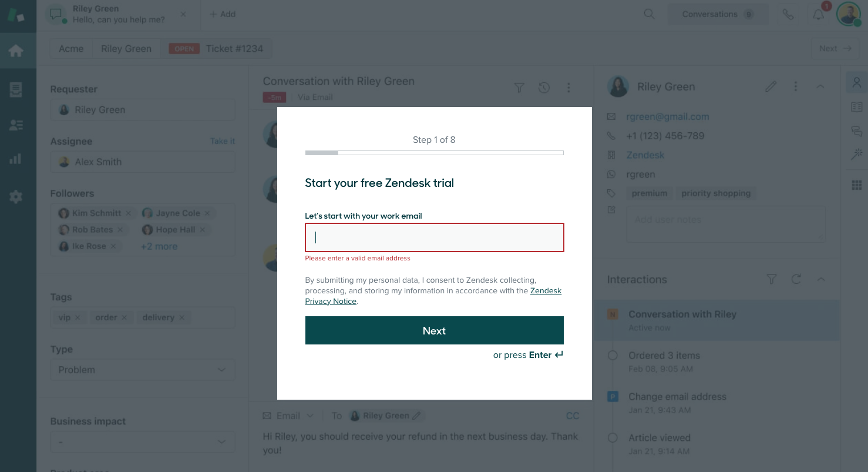The height and width of the screenshot is (472, 868).
Task: Click the search magnifier icon
Action: point(649,14)
